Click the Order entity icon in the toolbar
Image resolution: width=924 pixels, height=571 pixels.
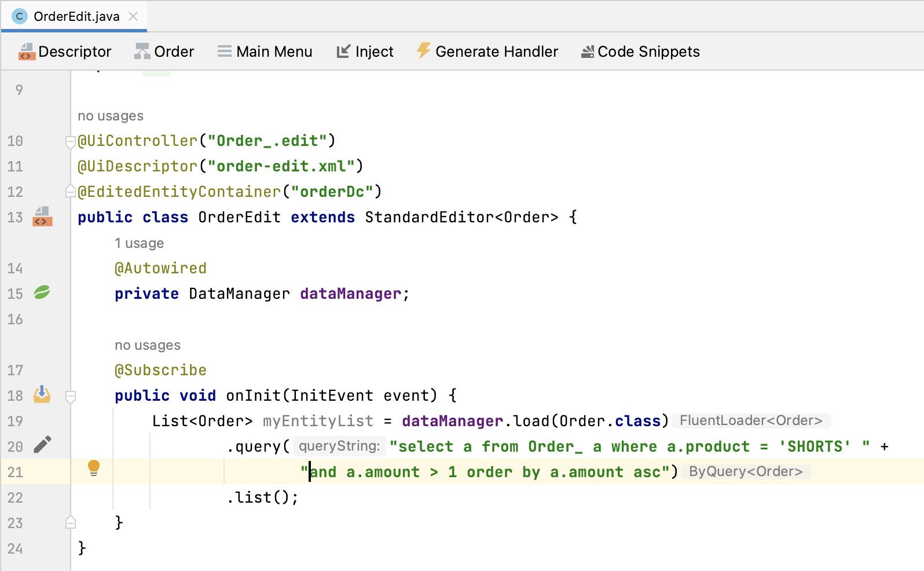(x=142, y=52)
